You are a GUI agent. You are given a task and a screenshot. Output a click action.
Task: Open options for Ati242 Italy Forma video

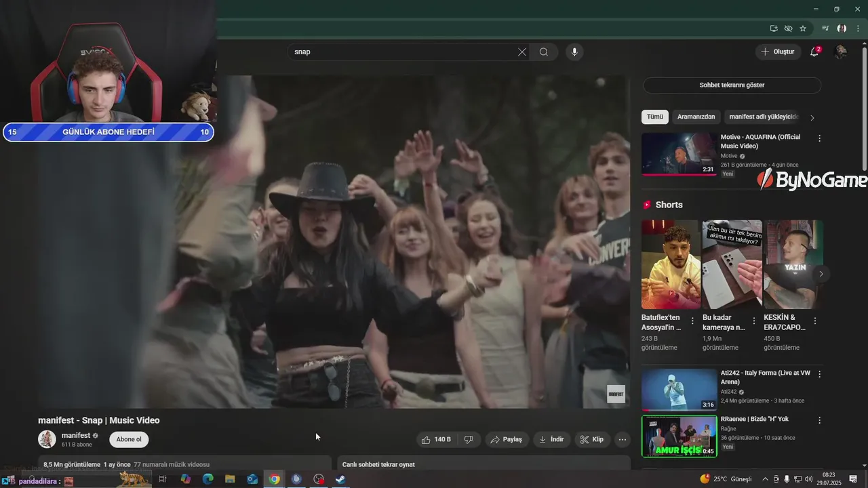click(819, 374)
